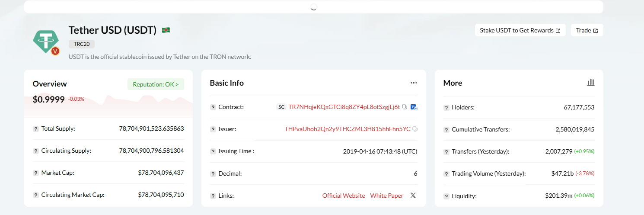The height and width of the screenshot is (215, 644).
Task: Click the $0.9999 price value
Action: 49,99
